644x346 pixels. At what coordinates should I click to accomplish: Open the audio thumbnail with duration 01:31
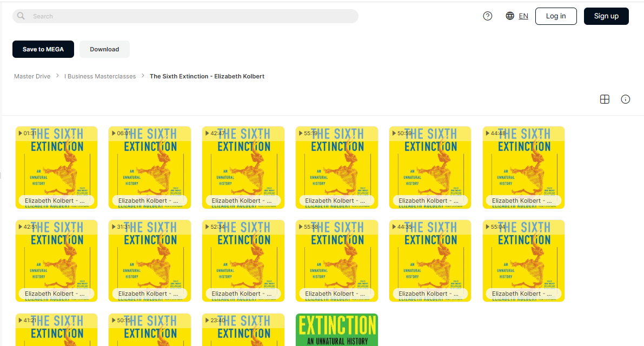tap(57, 168)
